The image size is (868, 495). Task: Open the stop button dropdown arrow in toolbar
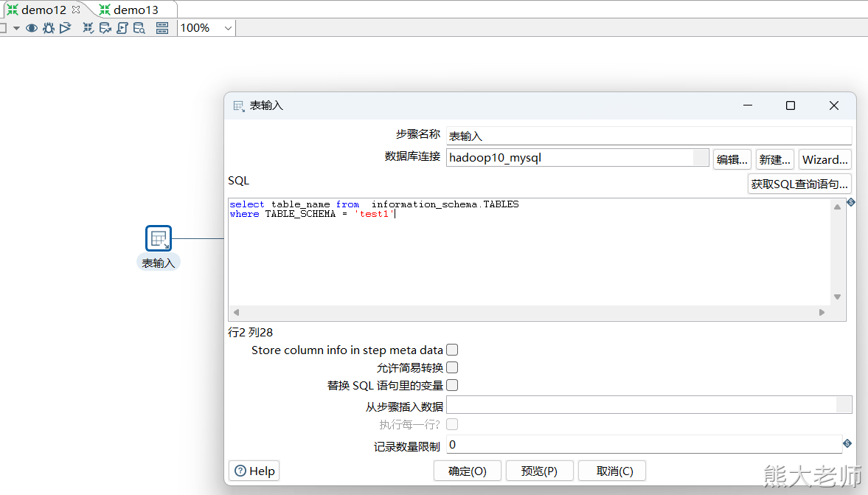tap(17, 28)
